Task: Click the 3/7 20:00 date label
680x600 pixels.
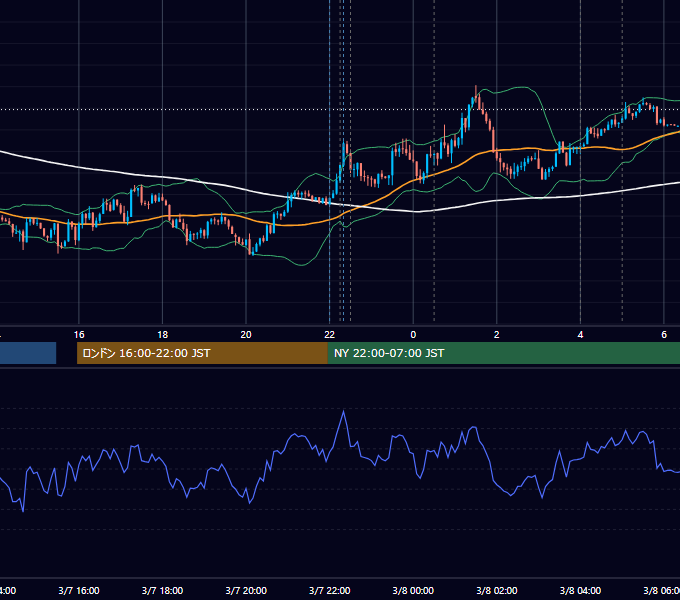Action: (x=246, y=591)
